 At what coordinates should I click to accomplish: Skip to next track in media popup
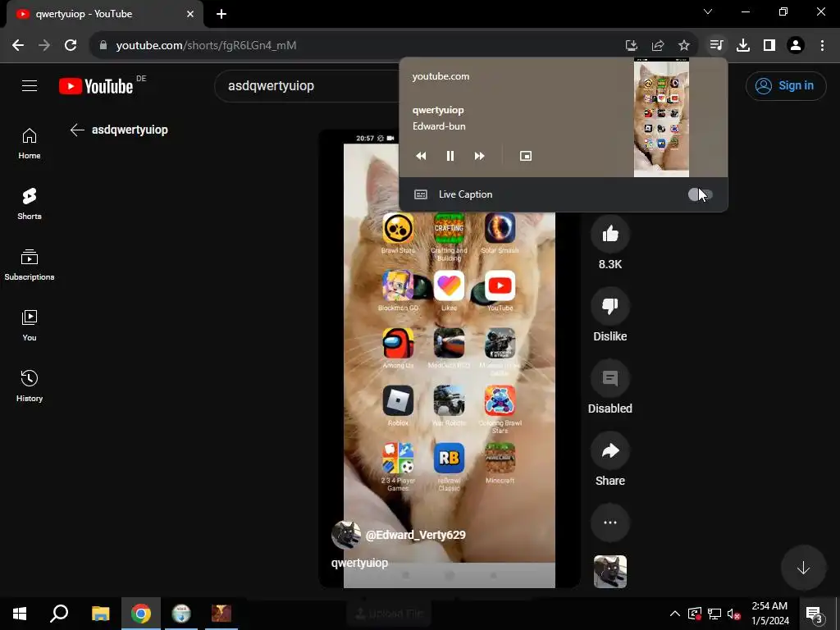pos(479,156)
